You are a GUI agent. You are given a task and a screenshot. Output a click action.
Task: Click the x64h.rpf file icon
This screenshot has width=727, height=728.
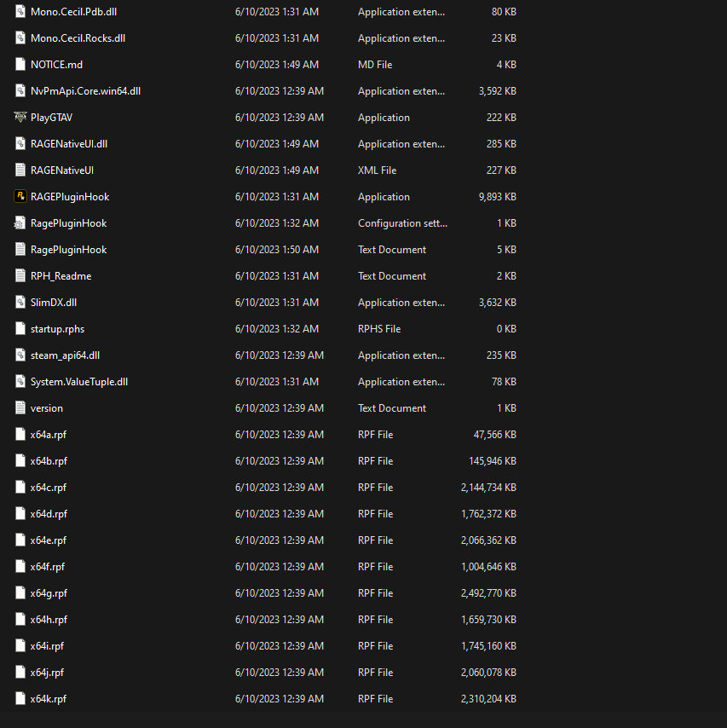[20, 620]
